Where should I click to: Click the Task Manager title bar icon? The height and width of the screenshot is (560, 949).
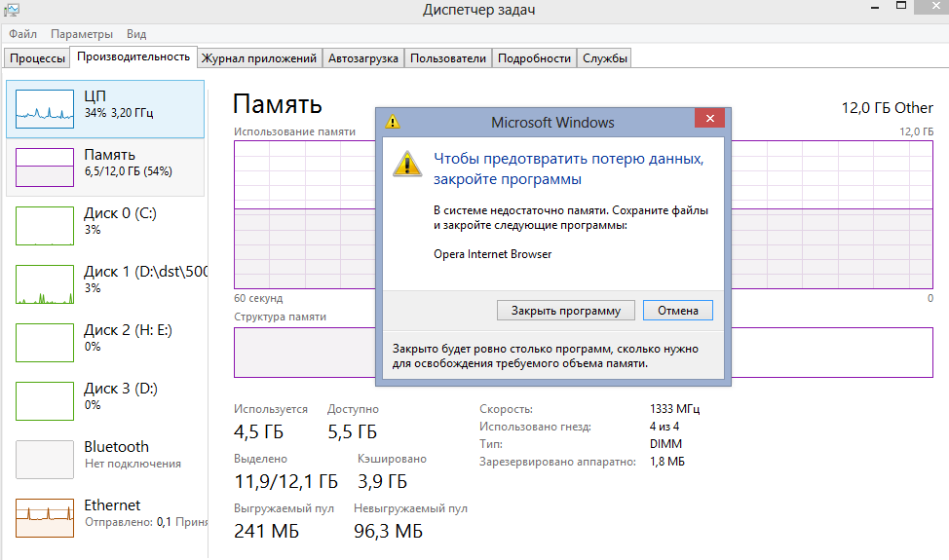click(12, 10)
